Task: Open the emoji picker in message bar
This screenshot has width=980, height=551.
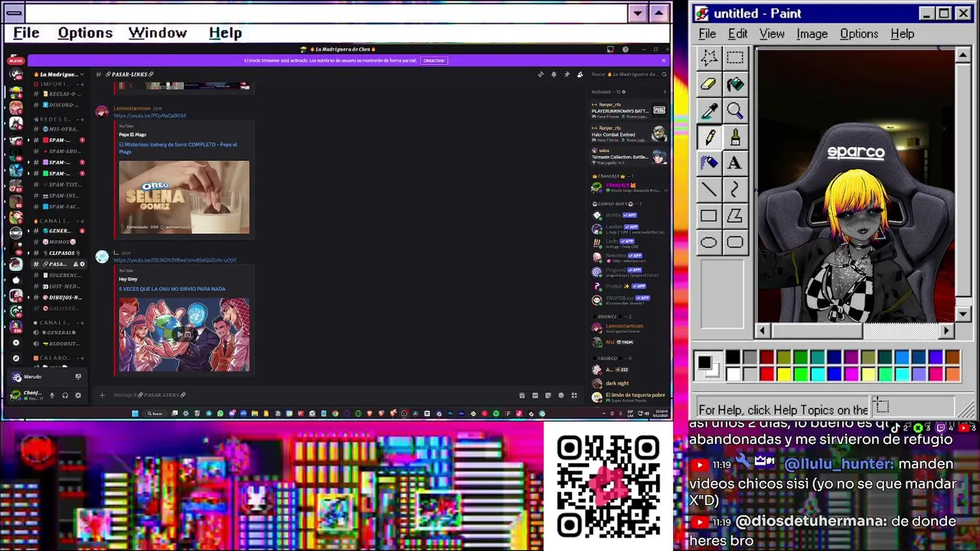Action: (560, 396)
